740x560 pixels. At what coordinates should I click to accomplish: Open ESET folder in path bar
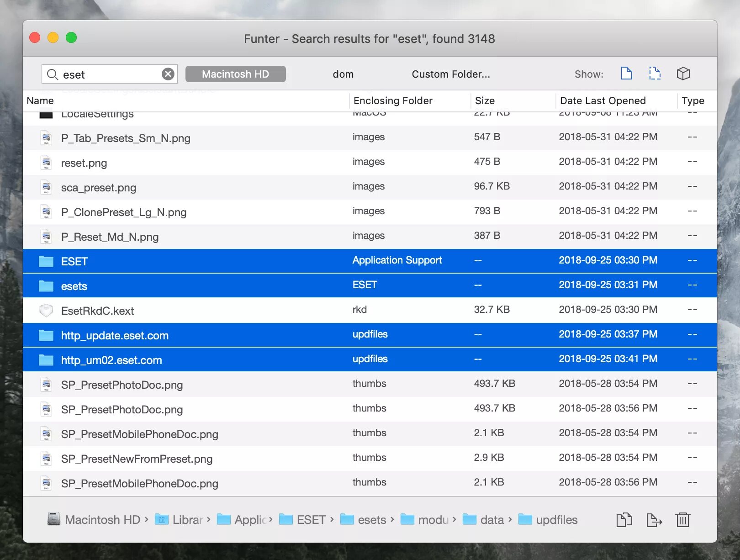(x=302, y=519)
